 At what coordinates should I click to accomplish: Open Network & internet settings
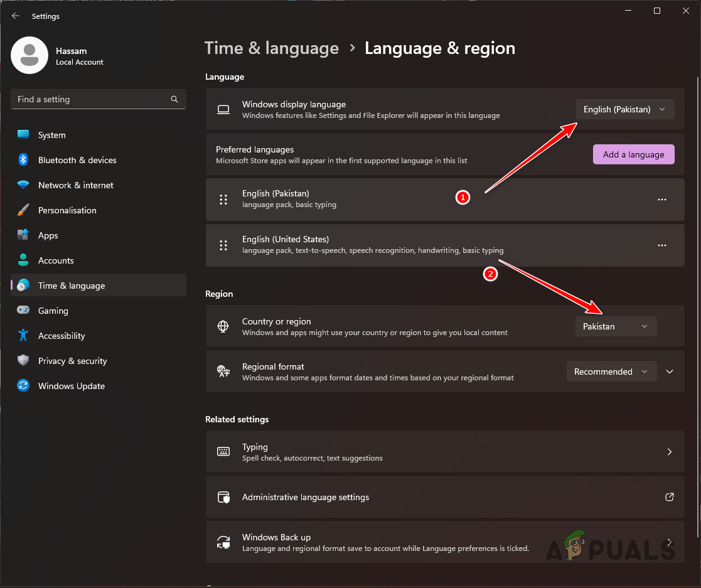75,184
